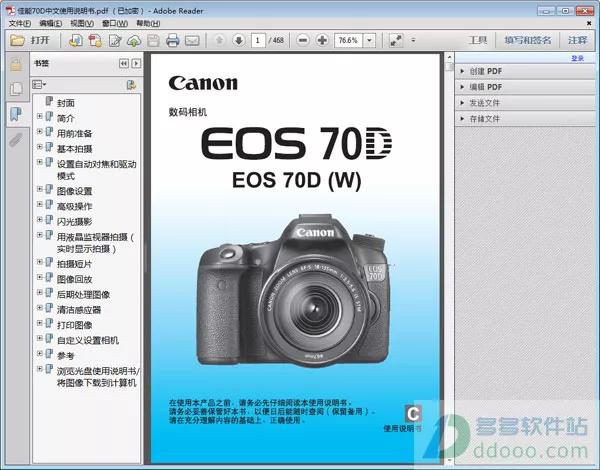Open the 文件(F) menu
Screen dimensions: 600x470
[x=20, y=22]
